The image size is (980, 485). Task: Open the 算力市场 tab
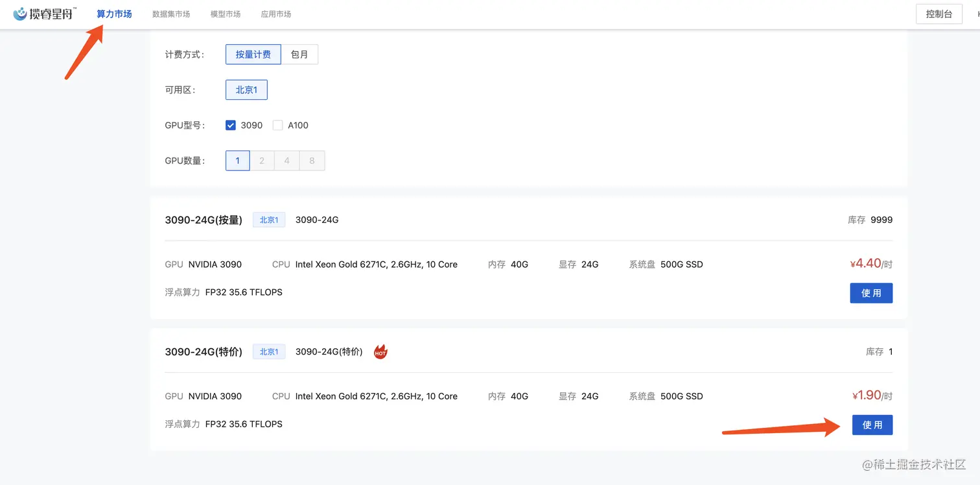(x=114, y=14)
